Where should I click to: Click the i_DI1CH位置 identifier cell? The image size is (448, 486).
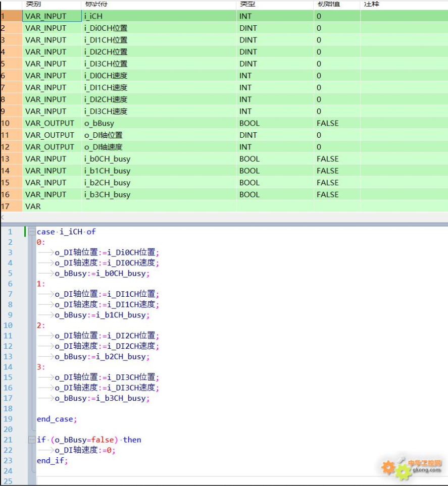point(159,40)
